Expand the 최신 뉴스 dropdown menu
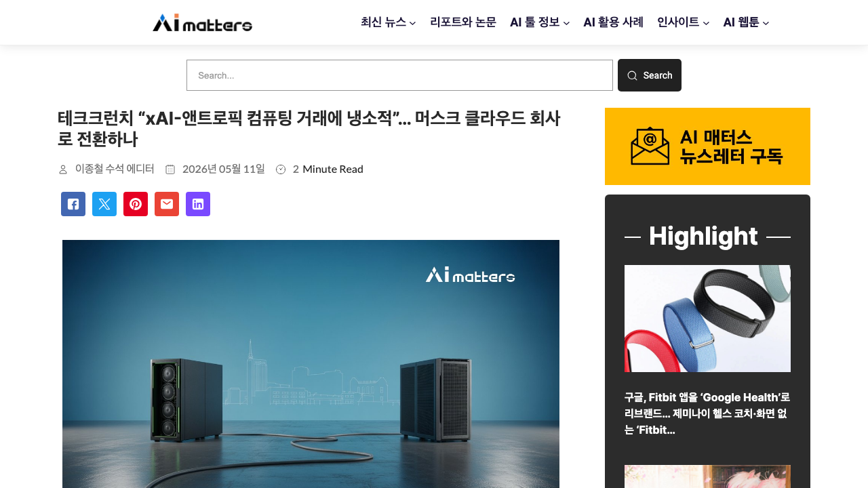868x488 pixels. coord(388,22)
